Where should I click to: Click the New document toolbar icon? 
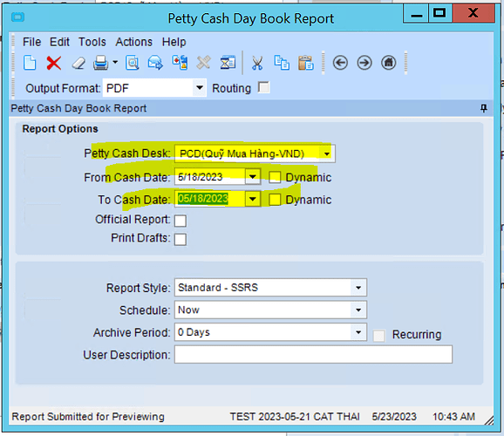30,63
